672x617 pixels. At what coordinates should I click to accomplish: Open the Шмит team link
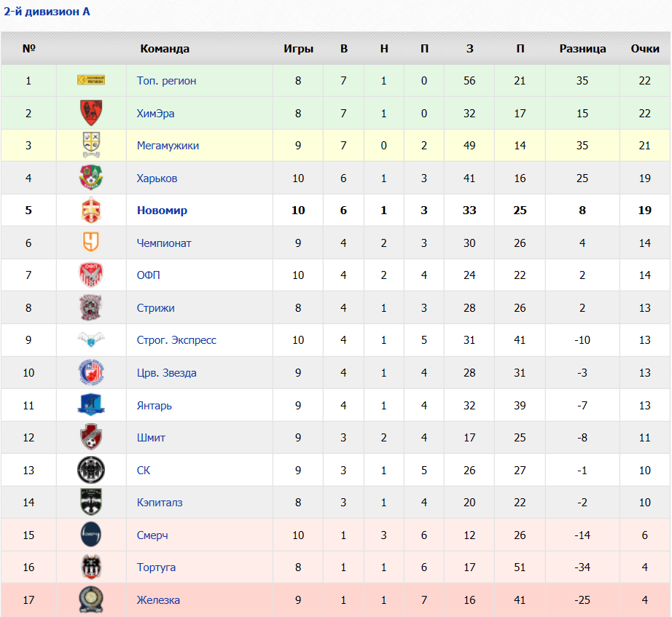(x=151, y=438)
